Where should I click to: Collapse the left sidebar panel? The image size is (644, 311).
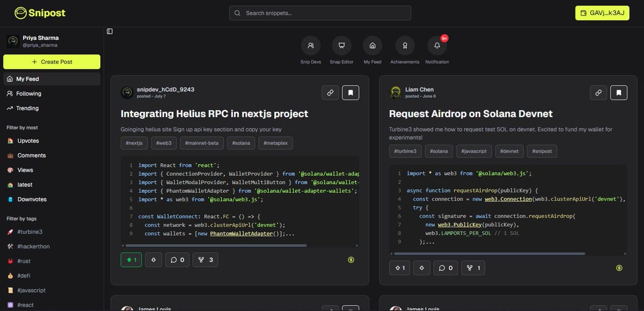point(110,31)
